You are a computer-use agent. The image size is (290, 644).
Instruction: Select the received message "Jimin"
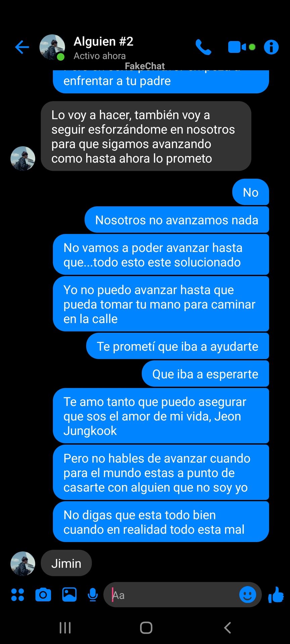click(x=66, y=563)
